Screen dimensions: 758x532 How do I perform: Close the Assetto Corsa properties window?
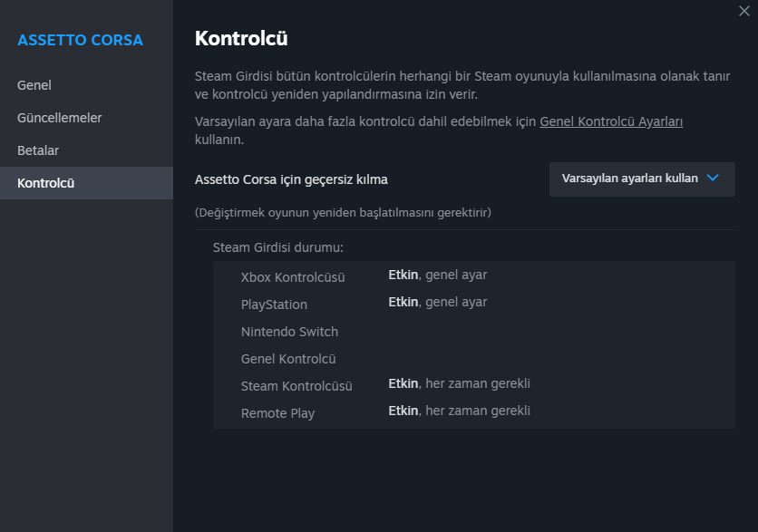744,10
